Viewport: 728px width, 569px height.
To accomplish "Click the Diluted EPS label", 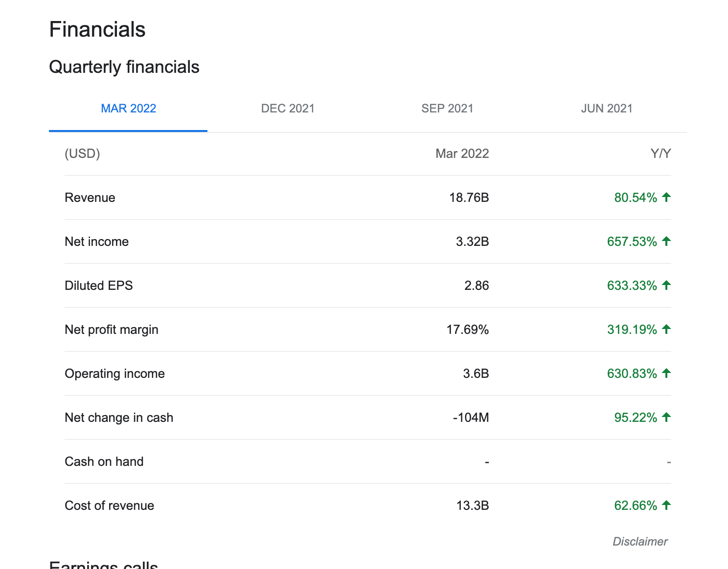I will pos(99,285).
